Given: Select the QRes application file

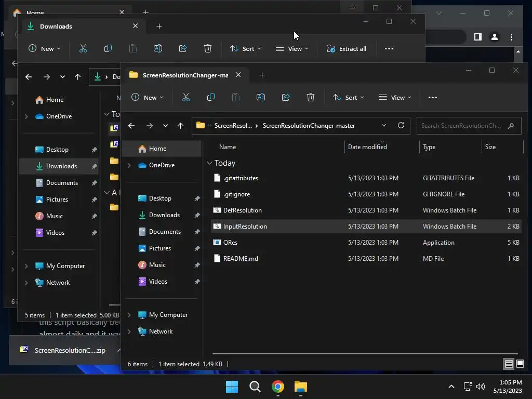Looking at the screenshot, I should point(230,243).
